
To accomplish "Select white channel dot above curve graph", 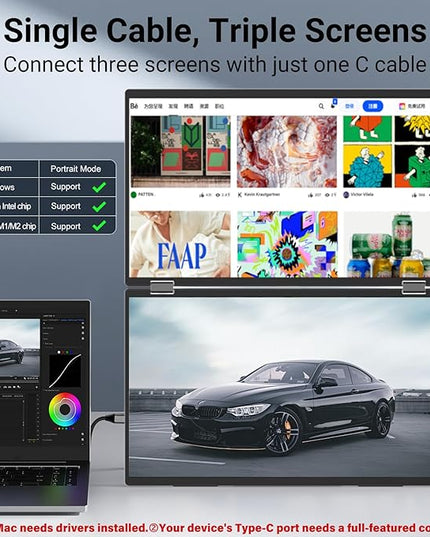I will tap(59, 352).
